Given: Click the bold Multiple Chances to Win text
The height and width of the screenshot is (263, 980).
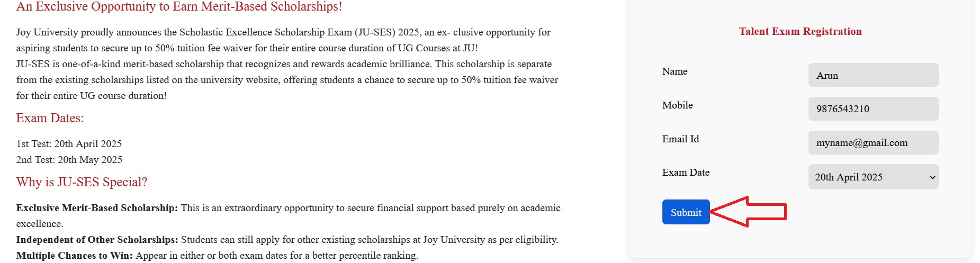Looking at the screenshot, I should [74, 256].
